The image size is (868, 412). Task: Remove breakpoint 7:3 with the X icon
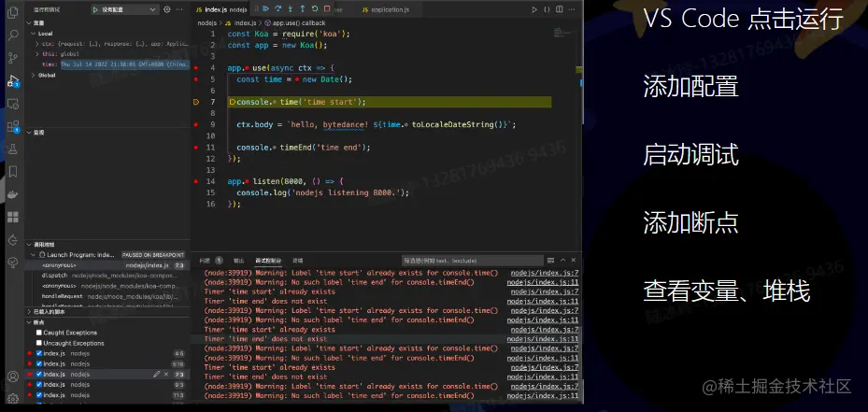(166, 375)
